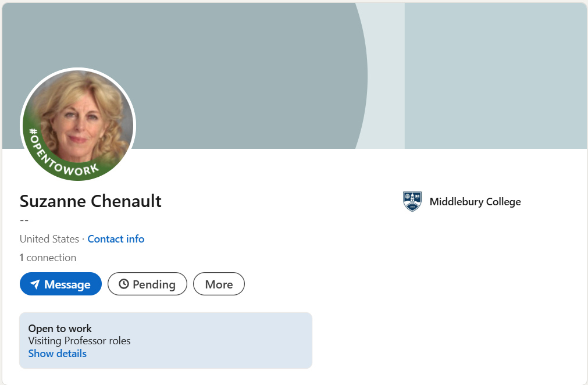Viewport: 588px width, 385px height.
Task: Expand Show details in Open to work
Action: coord(57,354)
